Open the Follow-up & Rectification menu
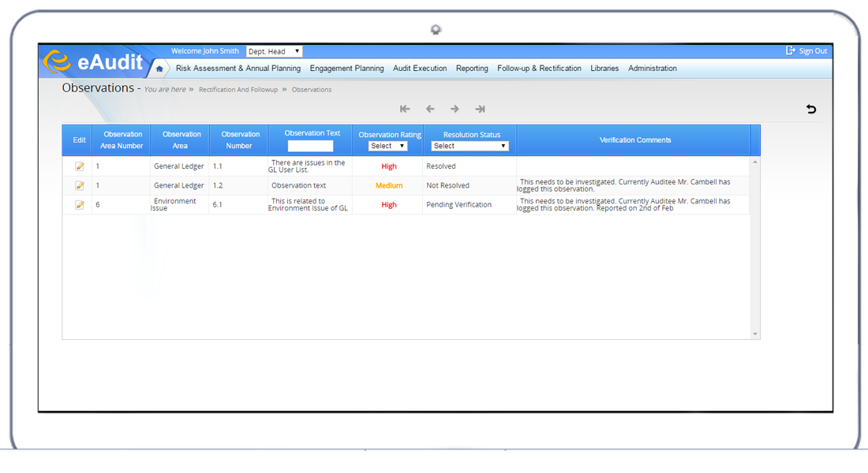Screen dimensions: 868x473 (x=539, y=69)
